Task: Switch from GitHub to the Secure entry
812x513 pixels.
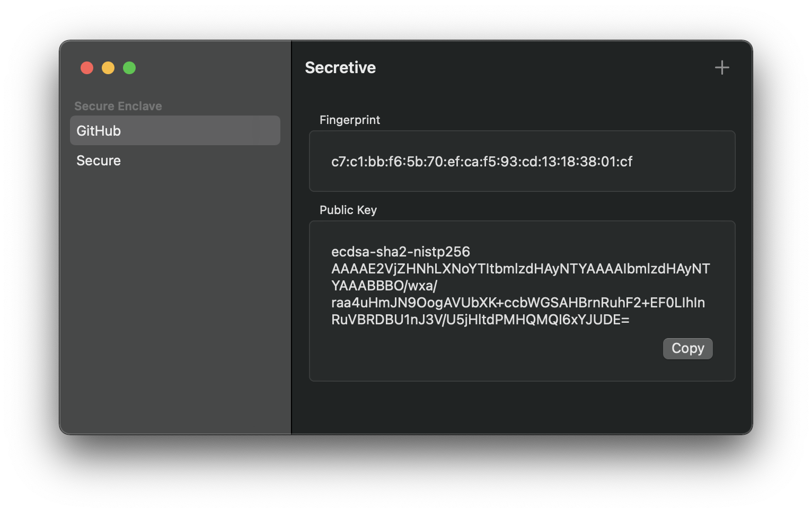Action: [x=99, y=161]
